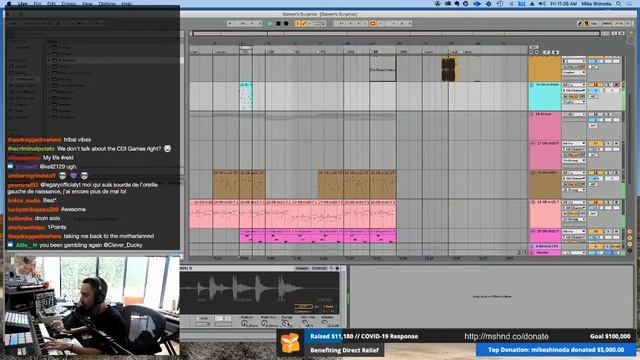This screenshot has height=360, width=640.
Task: Enable Draw Mode pencil icon
Action: [580, 24]
